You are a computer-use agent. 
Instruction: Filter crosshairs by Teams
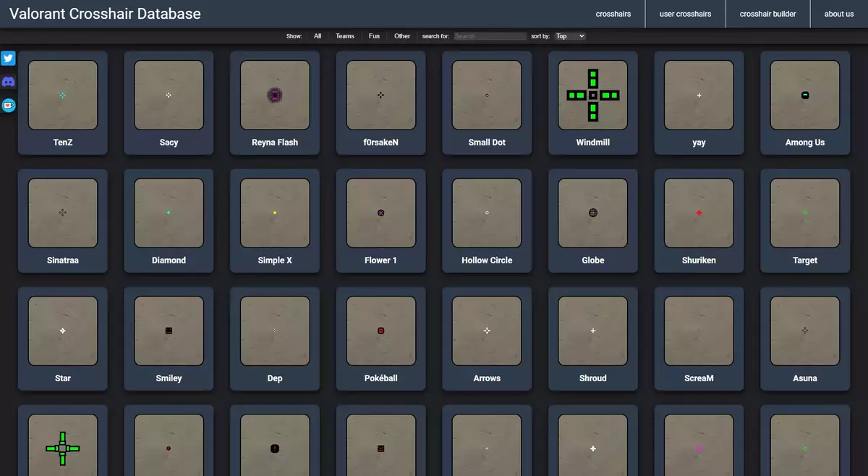[345, 36]
